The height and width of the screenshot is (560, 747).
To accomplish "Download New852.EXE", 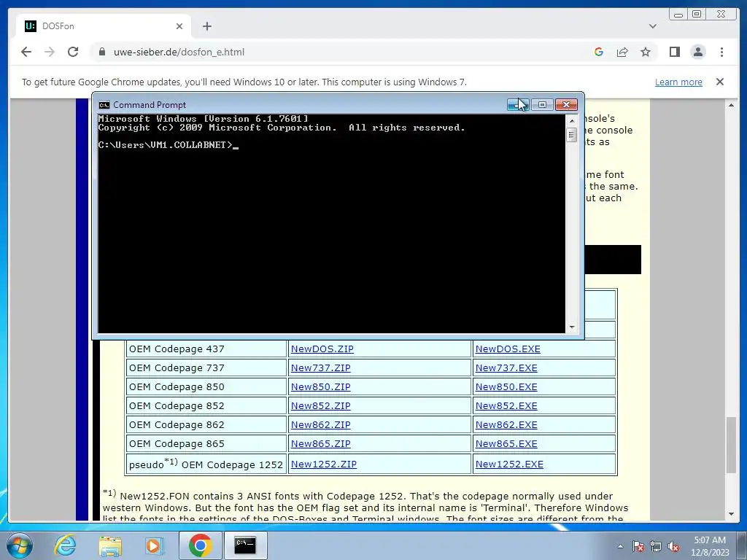I will click(x=506, y=406).
